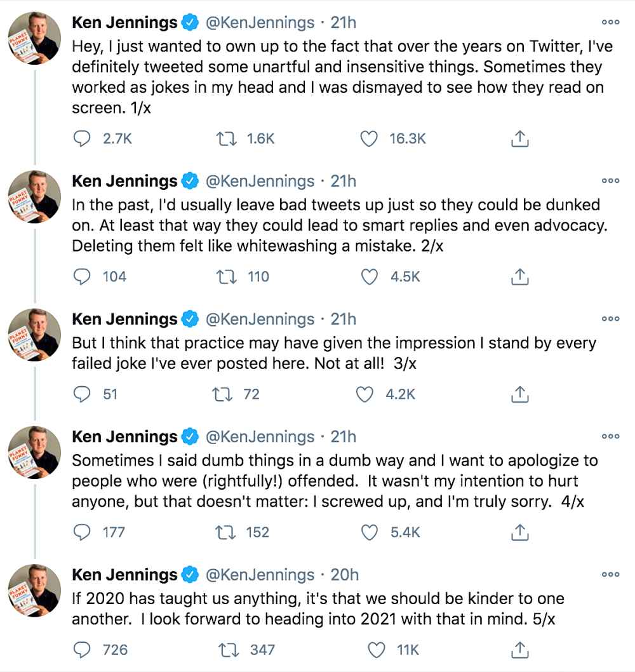Open the more options menu on the first tweet

tap(611, 22)
